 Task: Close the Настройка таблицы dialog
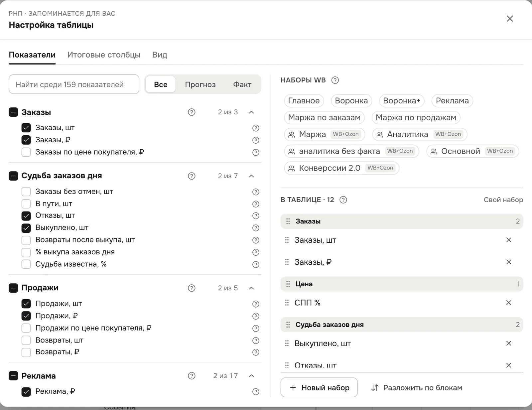pyautogui.click(x=510, y=19)
